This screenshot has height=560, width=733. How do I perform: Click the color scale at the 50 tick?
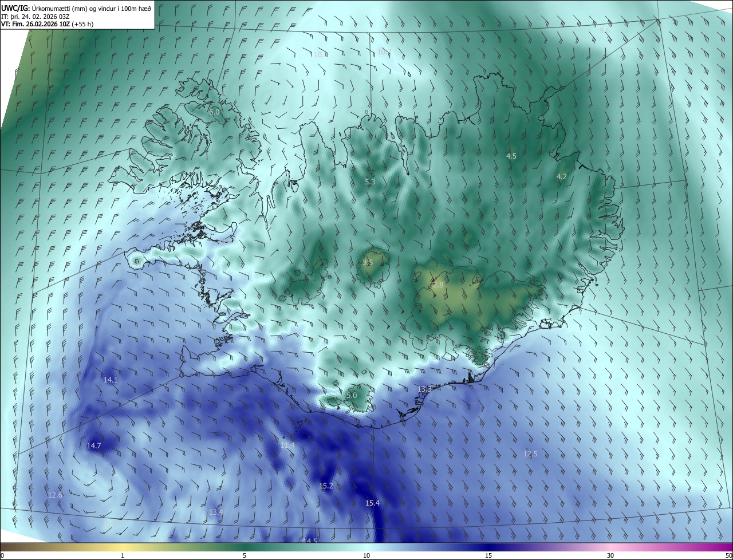728,555
